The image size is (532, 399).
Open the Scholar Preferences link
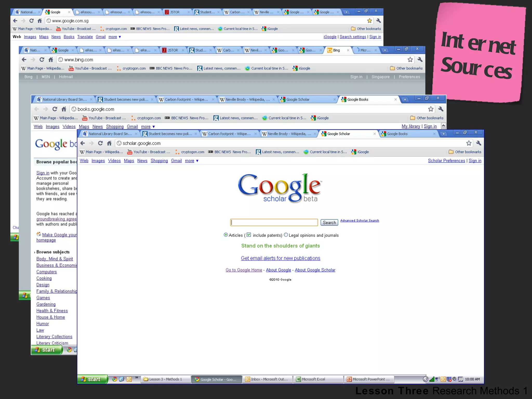[446, 161]
